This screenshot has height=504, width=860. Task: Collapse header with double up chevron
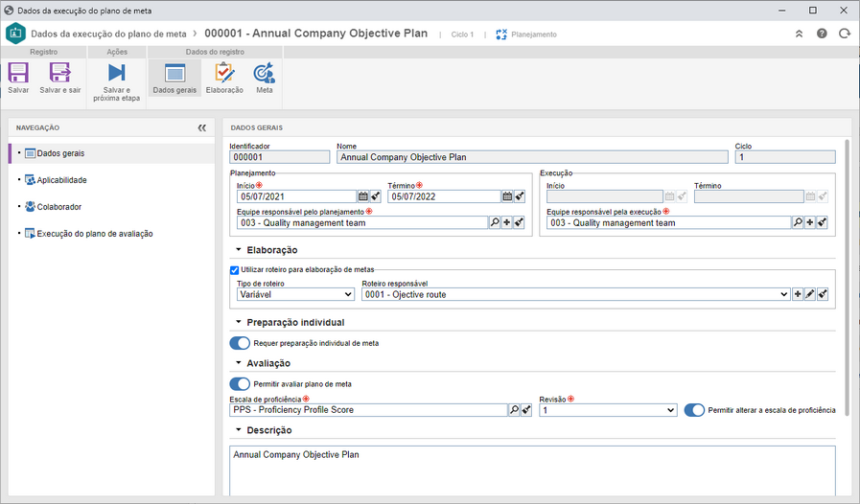point(800,34)
